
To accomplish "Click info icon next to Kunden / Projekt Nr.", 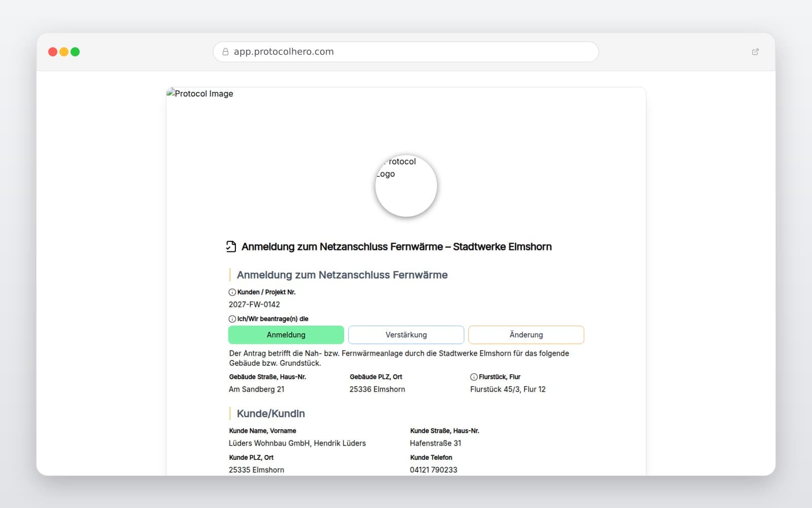I will (x=232, y=292).
